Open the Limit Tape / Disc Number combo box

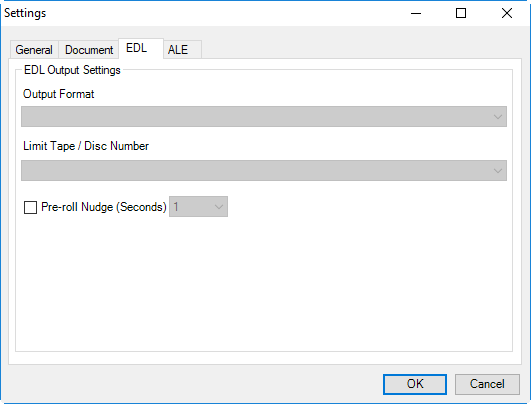coord(264,170)
